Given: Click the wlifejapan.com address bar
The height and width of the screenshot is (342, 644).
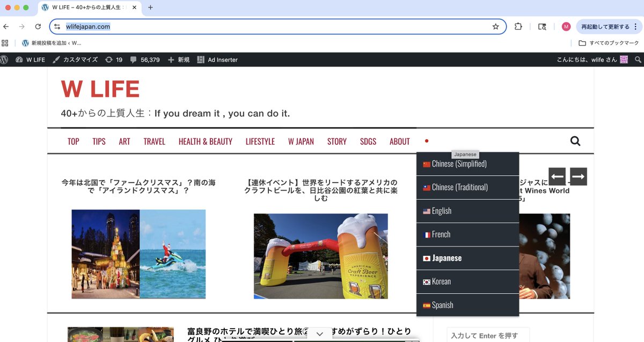Looking at the screenshot, I should tap(277, 26).
